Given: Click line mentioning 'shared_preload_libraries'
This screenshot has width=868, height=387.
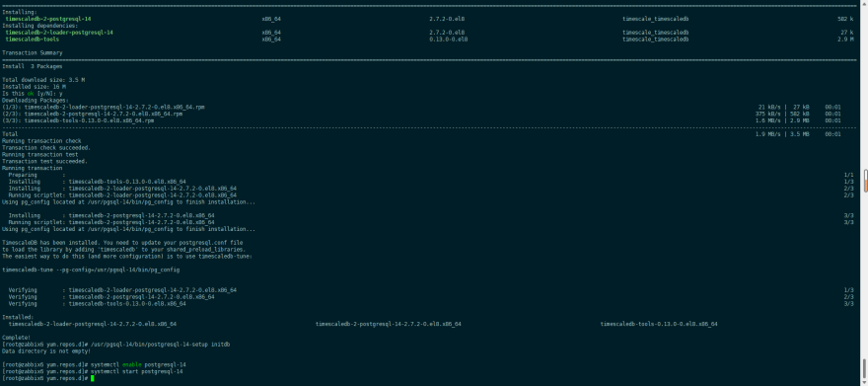Looking at the screenshot, I should [122, 250].
